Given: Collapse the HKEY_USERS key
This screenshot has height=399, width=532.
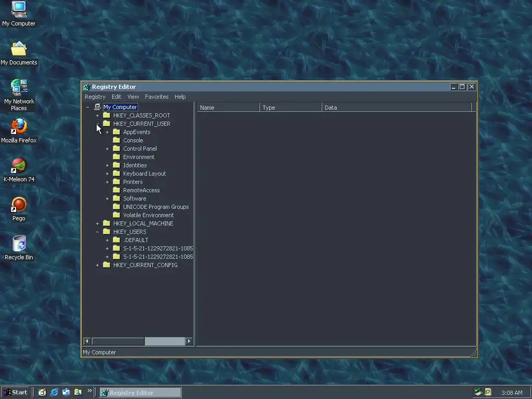Looking at the screenshot, I should pyautogui.click(x=97, y=232).
